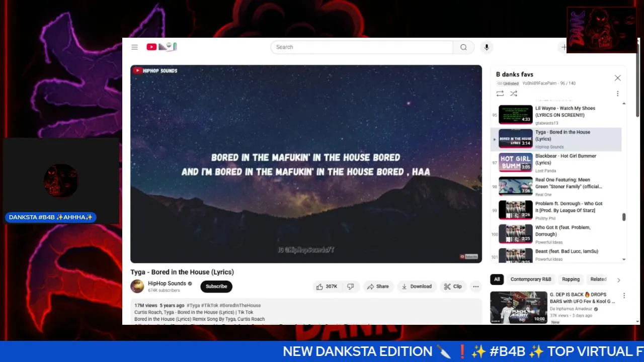Play Real One Stoner Family video
The width and height of the screenshot is (644, 362).
tap(556, 187)
